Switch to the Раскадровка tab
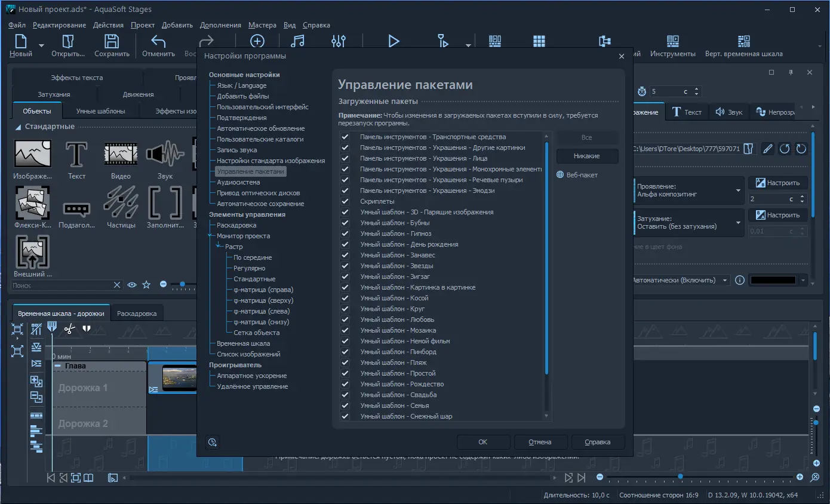The image size is (830, 504). 137,314
